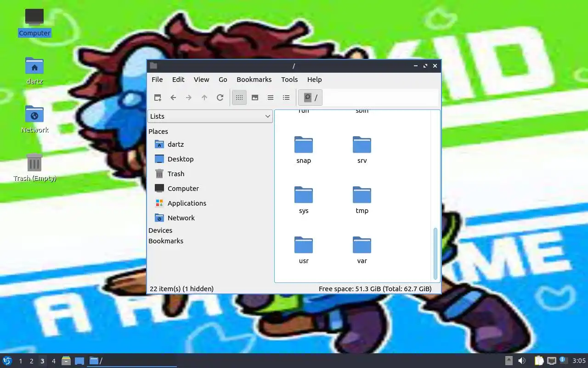Open the clipboard manager tray icon

coord(539,361)
